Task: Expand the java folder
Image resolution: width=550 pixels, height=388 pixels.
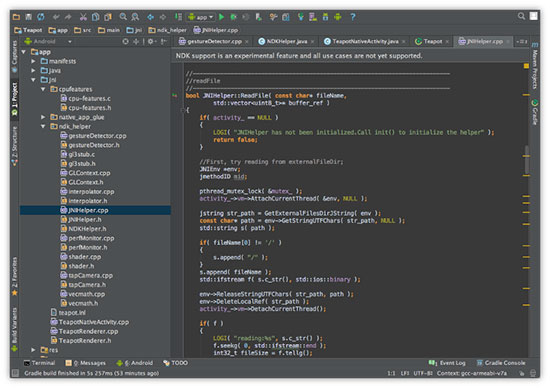Action: tap(33, 71)
